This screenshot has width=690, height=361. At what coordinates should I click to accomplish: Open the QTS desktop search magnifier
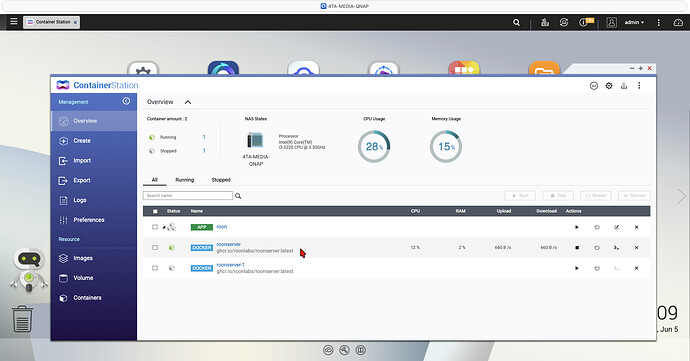coord(517,22)
